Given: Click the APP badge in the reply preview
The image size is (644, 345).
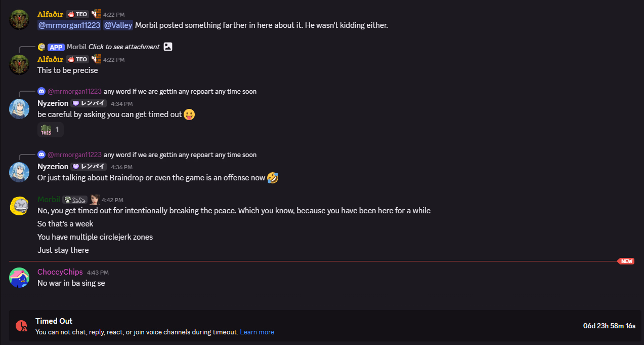Looking at the screenshot, I should click(x=56, y=47).
